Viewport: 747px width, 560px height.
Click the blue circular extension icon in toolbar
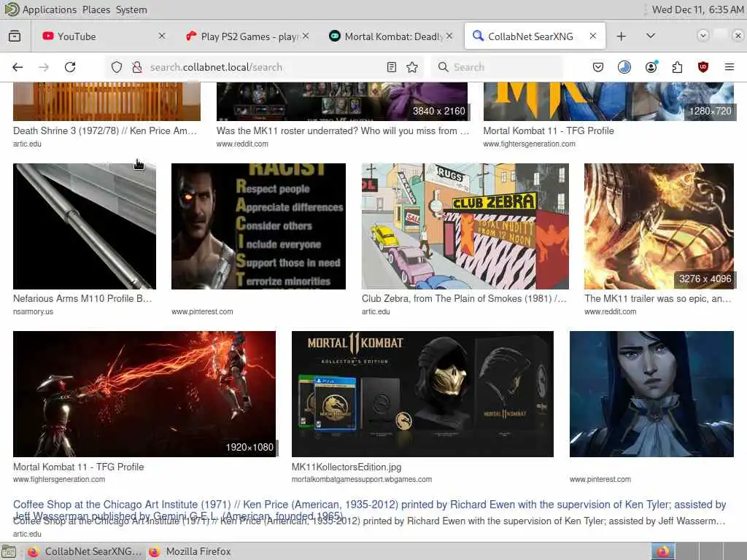624,67
